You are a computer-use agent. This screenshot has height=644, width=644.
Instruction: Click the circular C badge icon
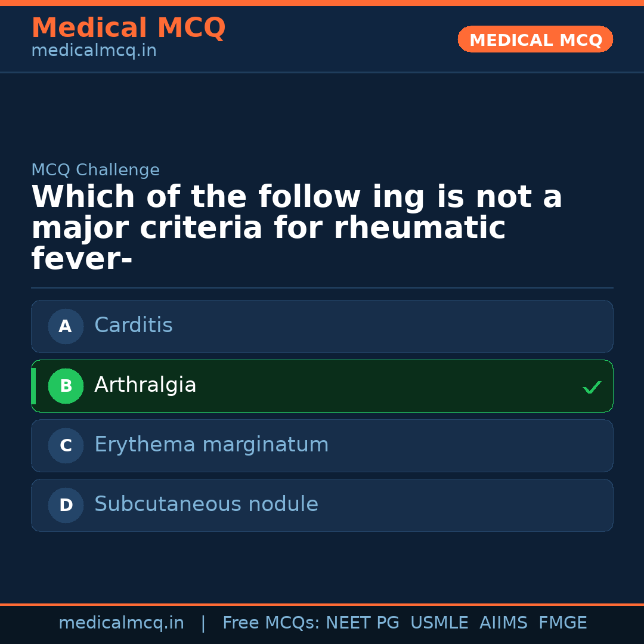coord(66,445)
